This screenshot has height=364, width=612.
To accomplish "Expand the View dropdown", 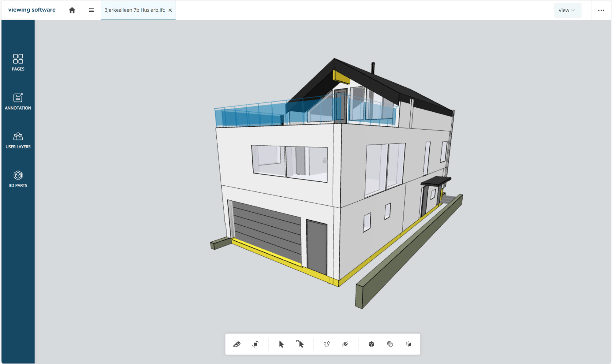I will tap(567, 10).
